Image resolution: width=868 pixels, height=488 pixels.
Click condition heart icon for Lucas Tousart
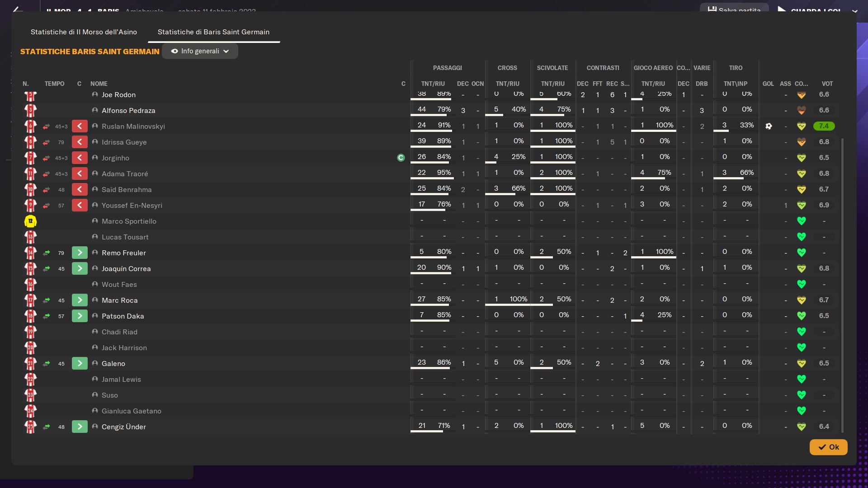click(801, 237)
